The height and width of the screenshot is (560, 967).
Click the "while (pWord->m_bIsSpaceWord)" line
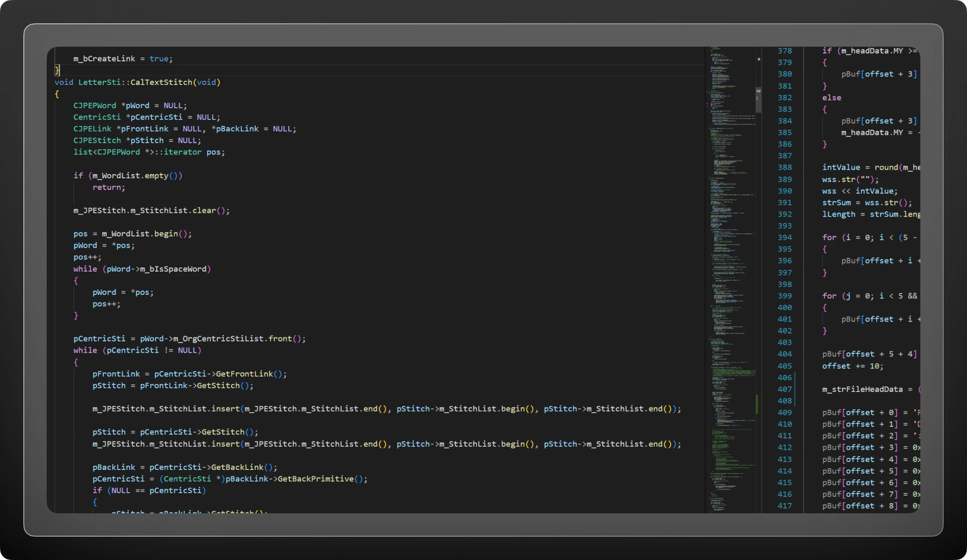click(x=142, y=269)
